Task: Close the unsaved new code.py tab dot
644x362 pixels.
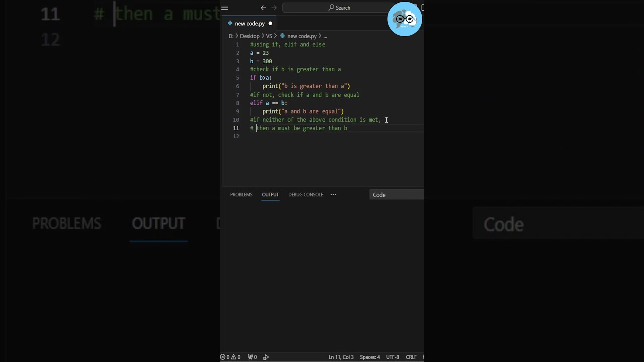Action: point(270,23)
